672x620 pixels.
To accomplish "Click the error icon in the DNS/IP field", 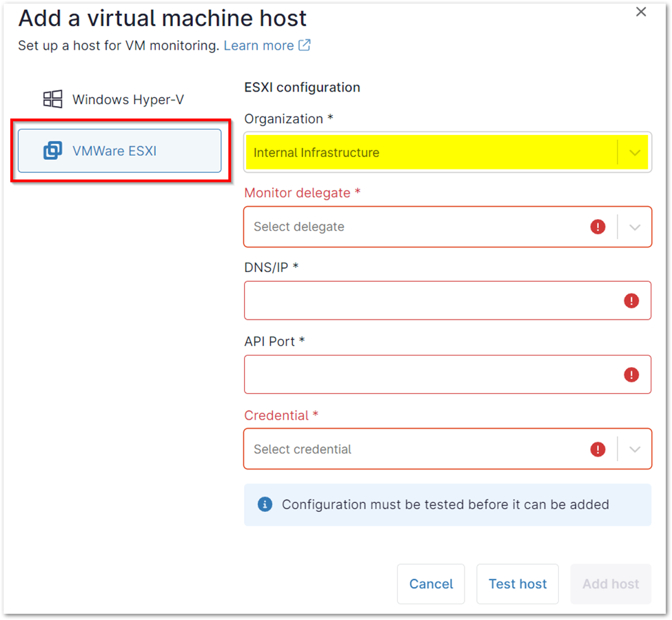I will click(x=631, y=300).
